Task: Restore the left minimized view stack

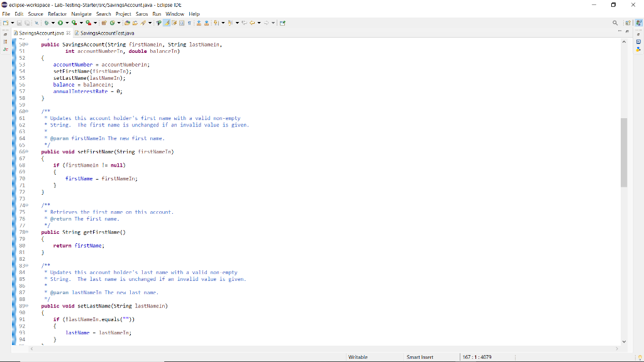Action: pos(5,35)
